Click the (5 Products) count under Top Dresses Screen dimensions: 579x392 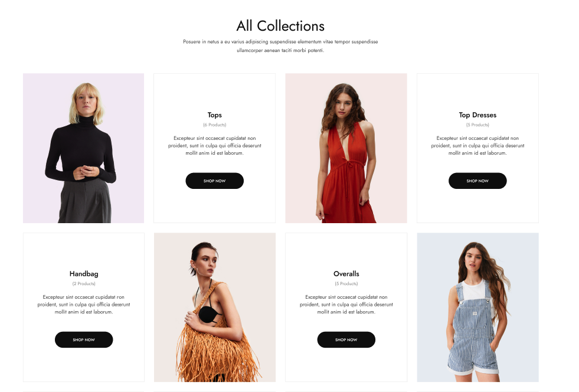pyautogui.click(x=477, y=125)
